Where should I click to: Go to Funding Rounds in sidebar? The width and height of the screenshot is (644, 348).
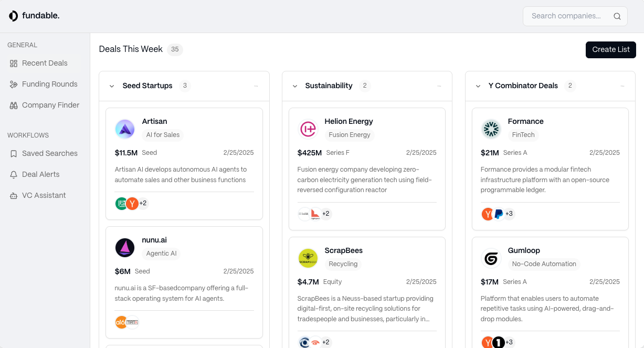pos(49,84)
